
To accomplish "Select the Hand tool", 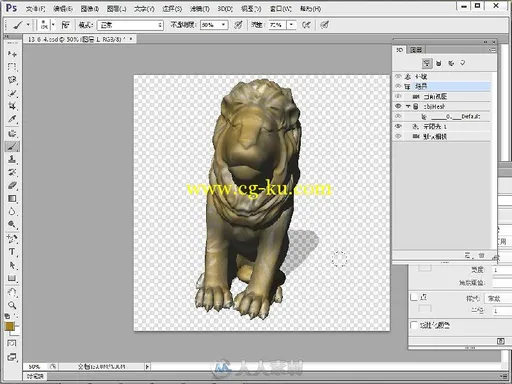I will click(12, 292).
